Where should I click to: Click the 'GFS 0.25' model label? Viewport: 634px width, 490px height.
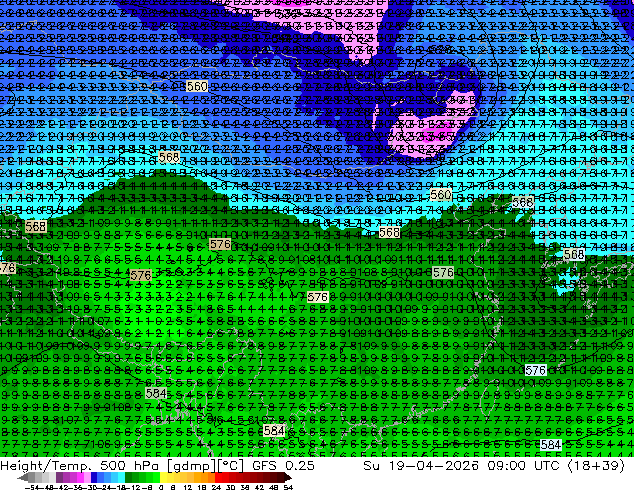[x=283, y=465]
